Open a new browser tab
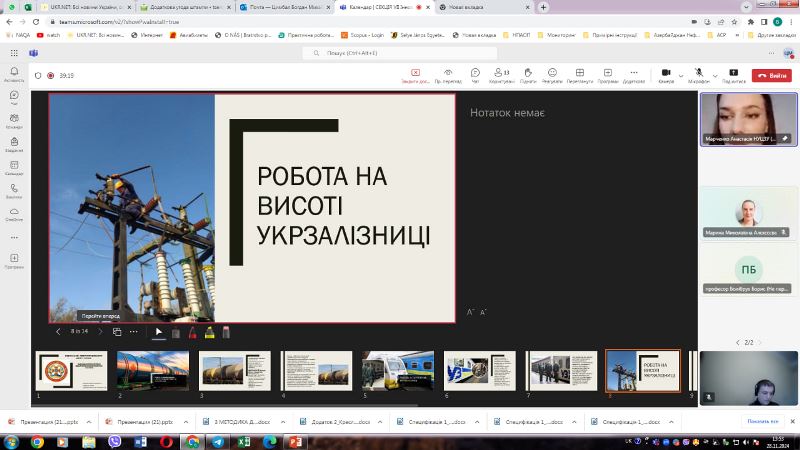 pos(543,7)
